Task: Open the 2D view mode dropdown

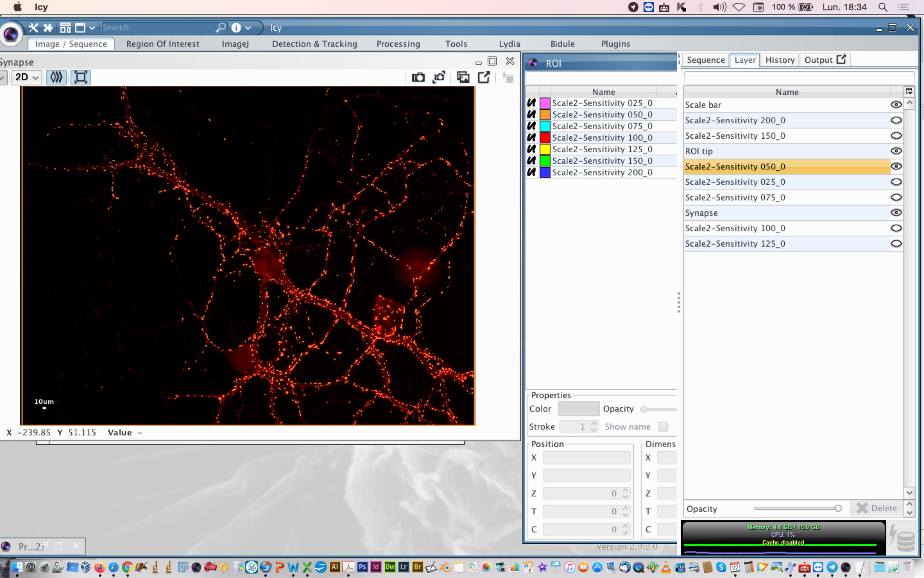Action: coord(25,77)
